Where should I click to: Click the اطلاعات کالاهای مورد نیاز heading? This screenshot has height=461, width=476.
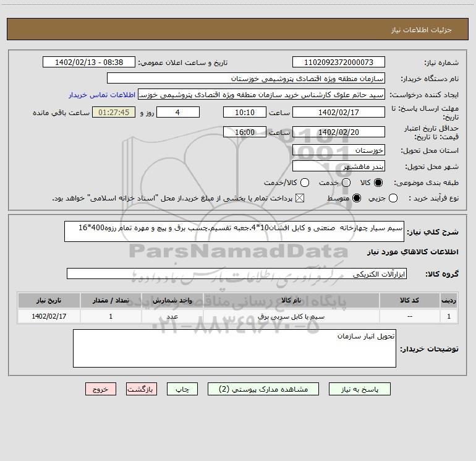412,252
